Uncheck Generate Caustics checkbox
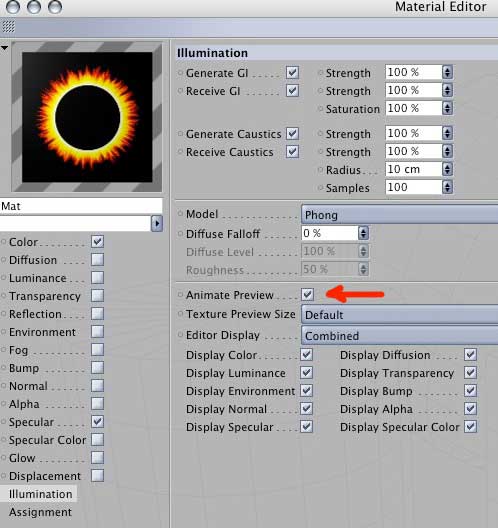 tap(292, 134)
